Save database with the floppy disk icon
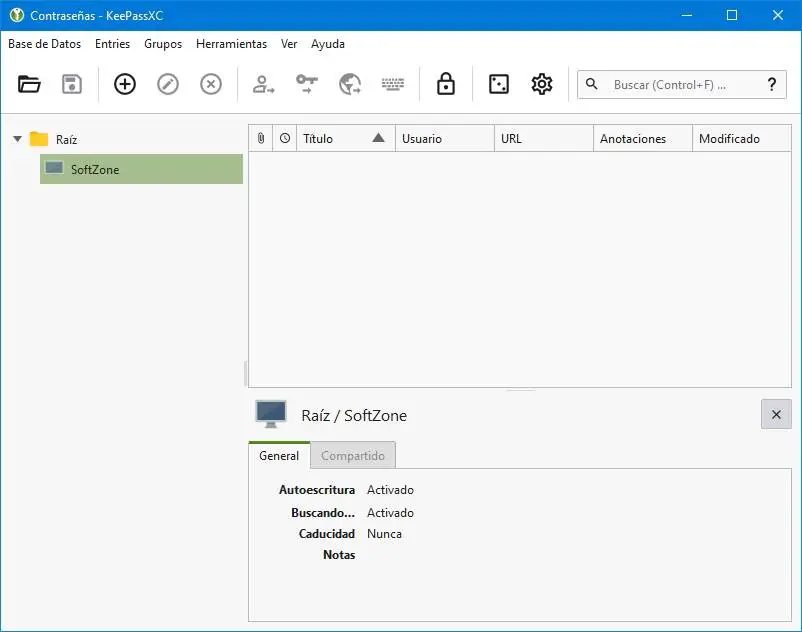This screenshot has width=802, height=632. point(72,84)
